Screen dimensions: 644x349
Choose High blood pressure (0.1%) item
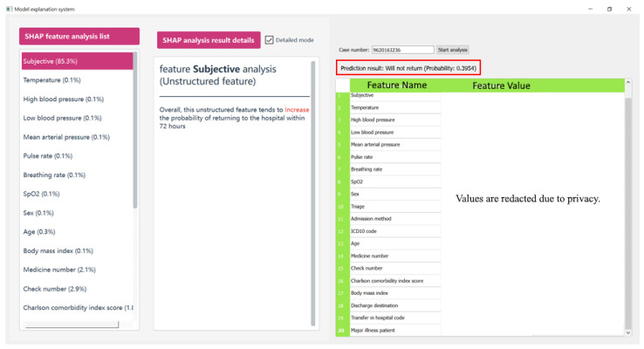coord(77,99)
